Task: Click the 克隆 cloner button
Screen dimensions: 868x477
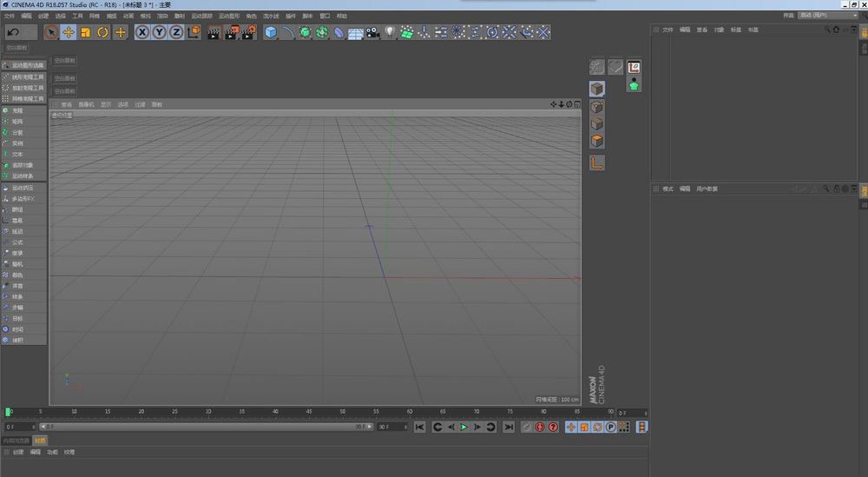Action: point(18,110)
